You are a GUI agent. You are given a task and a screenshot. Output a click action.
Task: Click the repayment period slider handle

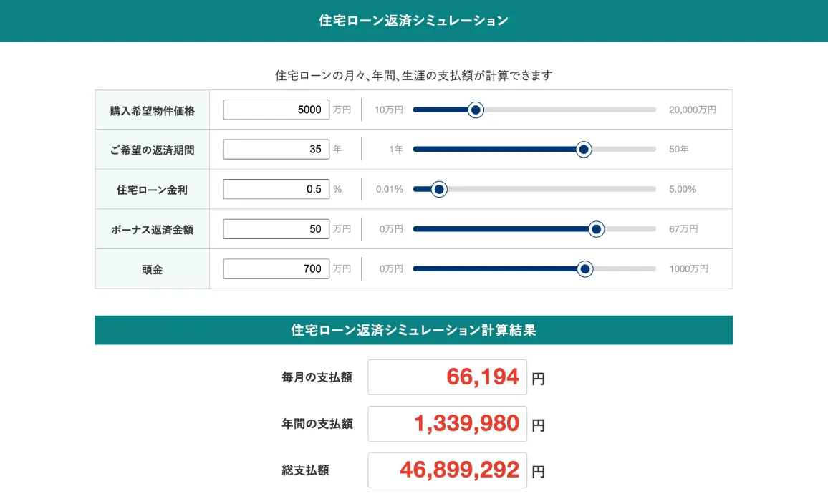click(584, 150)
